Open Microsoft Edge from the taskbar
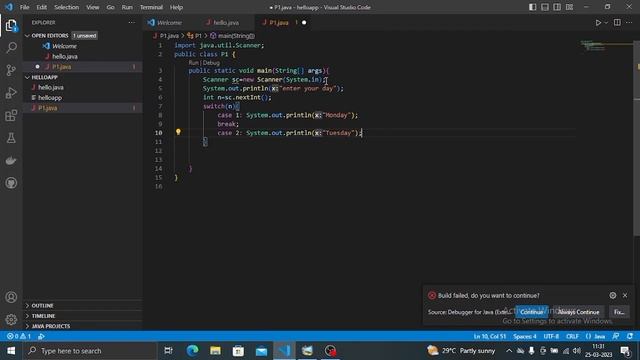 (192, 351)
